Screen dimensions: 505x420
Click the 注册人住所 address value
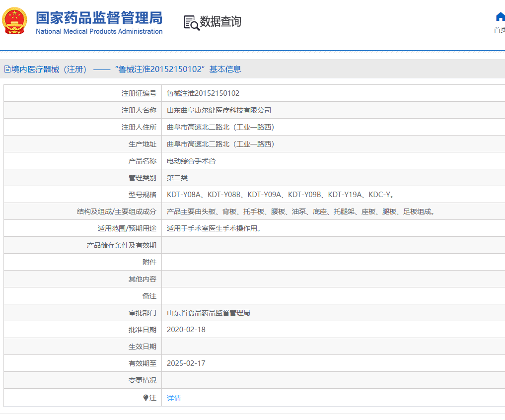tap(220, 127)
